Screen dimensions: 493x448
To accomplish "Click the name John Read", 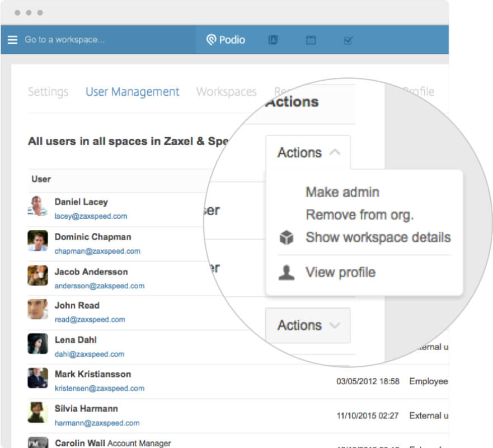I will [77, 305].
